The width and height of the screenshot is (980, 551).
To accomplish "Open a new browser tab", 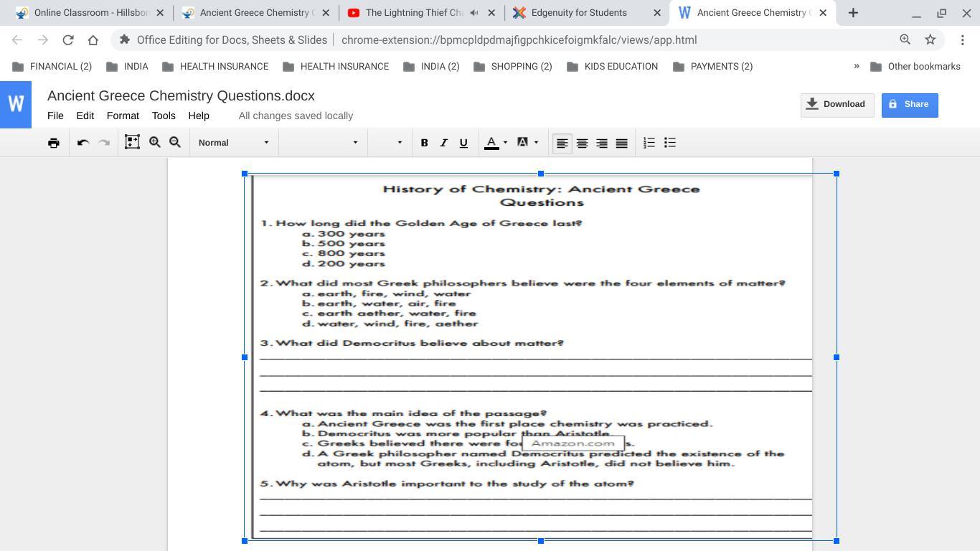I will click(x=853, y=13).
